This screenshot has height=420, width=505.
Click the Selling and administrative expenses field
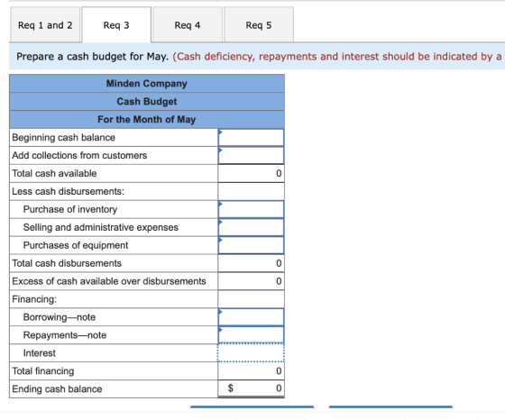coord(251,227)
